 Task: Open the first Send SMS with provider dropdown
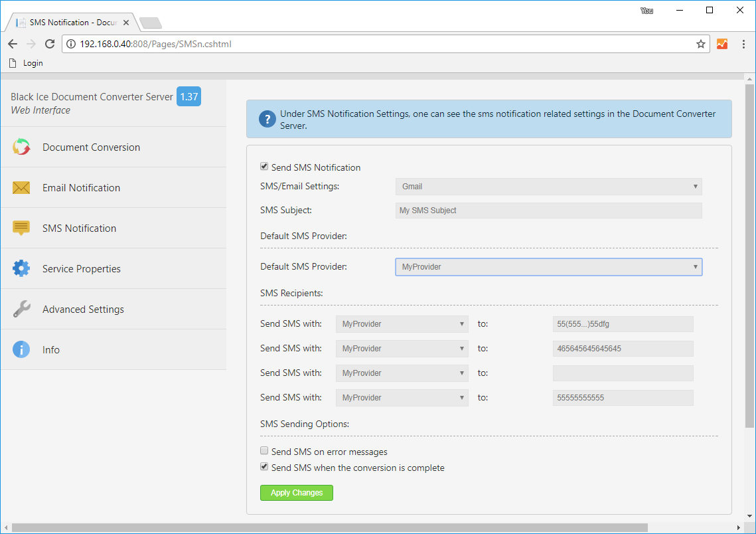pyautogui.click(x=402, y=323)
